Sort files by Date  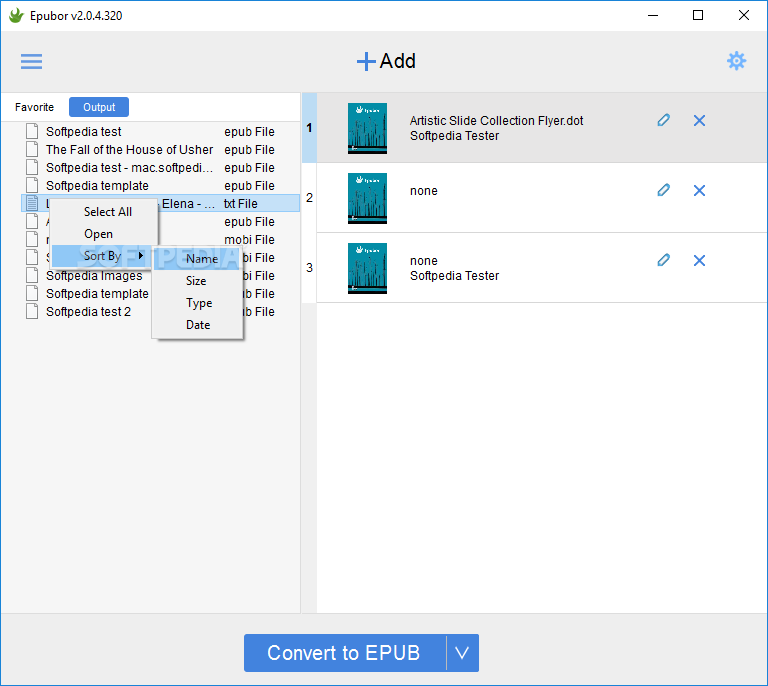pyautogui.click(x=197, y=325)
